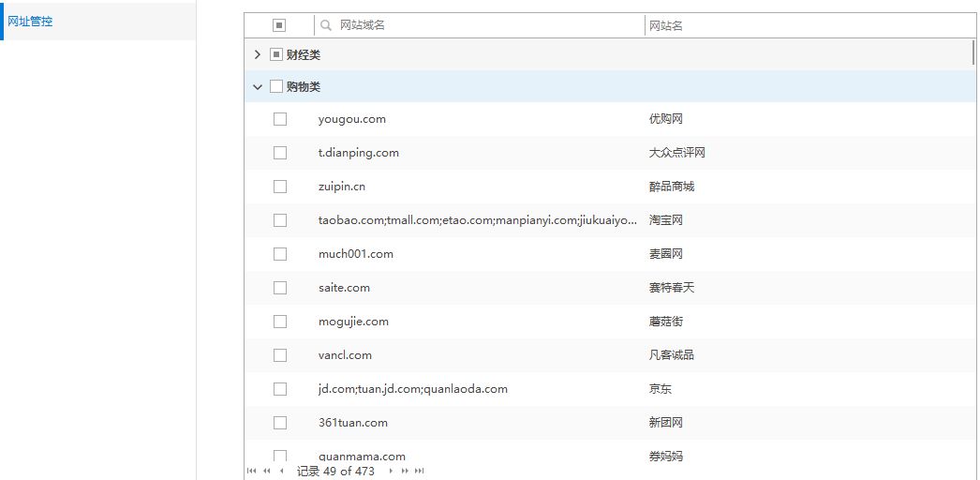Select the taobao.com;tmall.com domain cell

click(x=478, y=220)
